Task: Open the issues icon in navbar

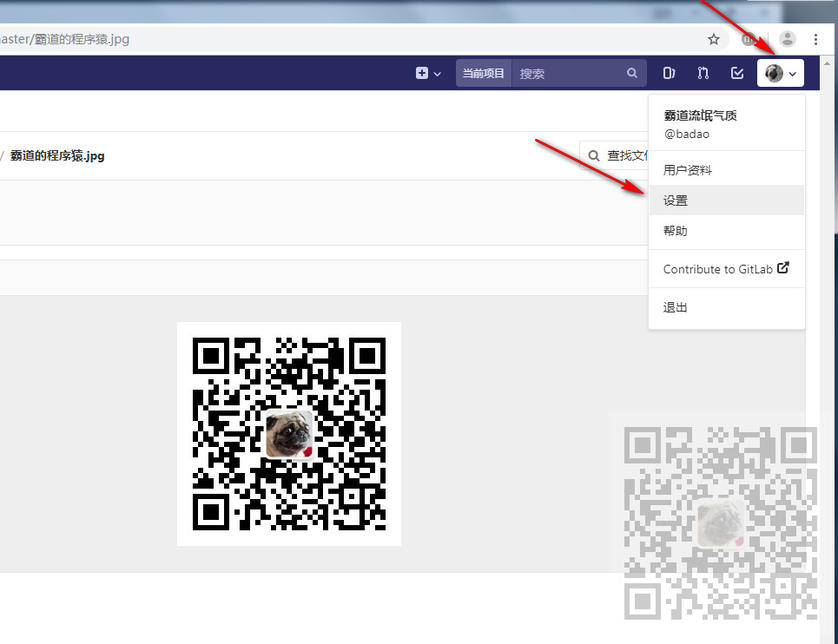Action: (x=669, y=73)
